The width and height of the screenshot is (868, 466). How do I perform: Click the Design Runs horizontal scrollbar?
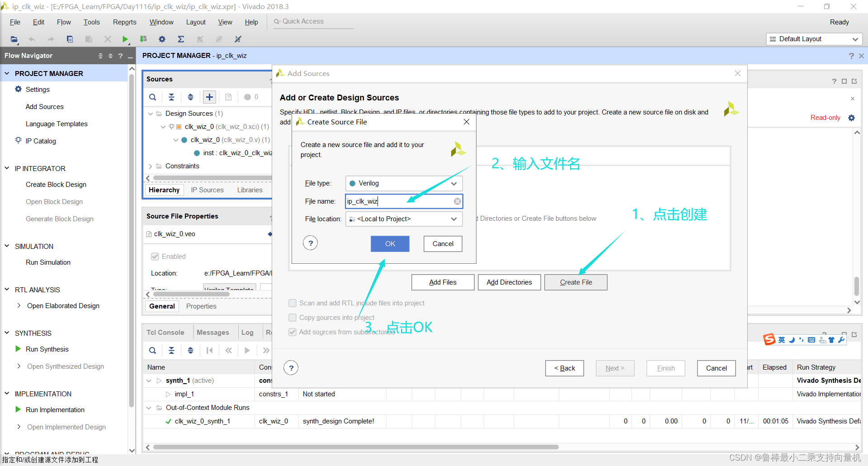click(x=356, y=447)
